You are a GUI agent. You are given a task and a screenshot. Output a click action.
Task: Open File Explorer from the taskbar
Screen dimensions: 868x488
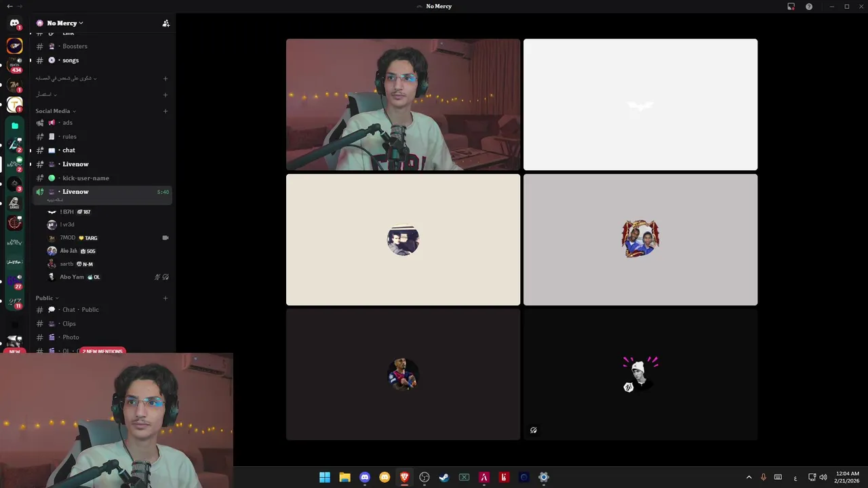[x=344, y=477]
